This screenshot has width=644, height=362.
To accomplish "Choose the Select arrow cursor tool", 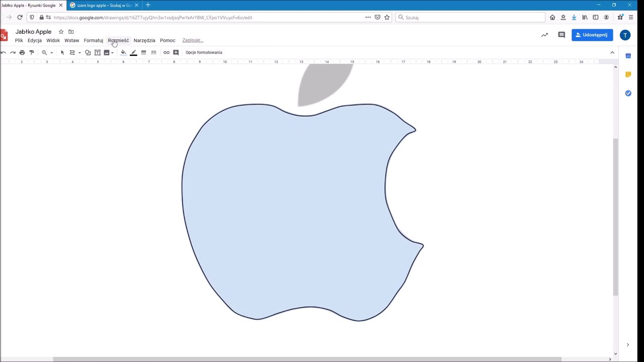I will (62, 52).
